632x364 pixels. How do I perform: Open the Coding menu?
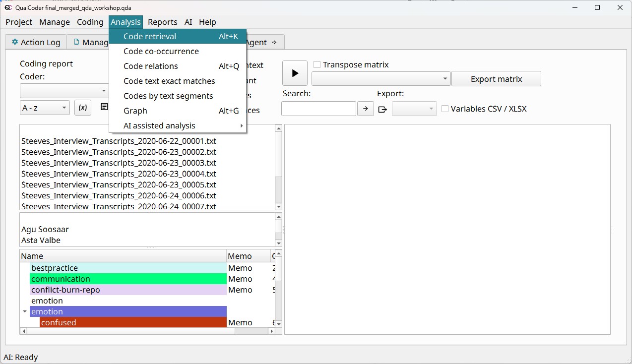pos(90,22)
